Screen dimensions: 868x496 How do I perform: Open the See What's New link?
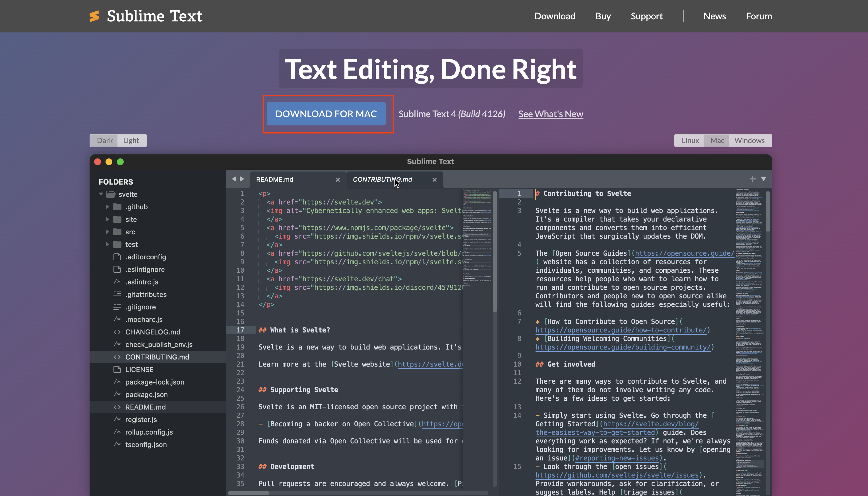[x=551, y=114]
